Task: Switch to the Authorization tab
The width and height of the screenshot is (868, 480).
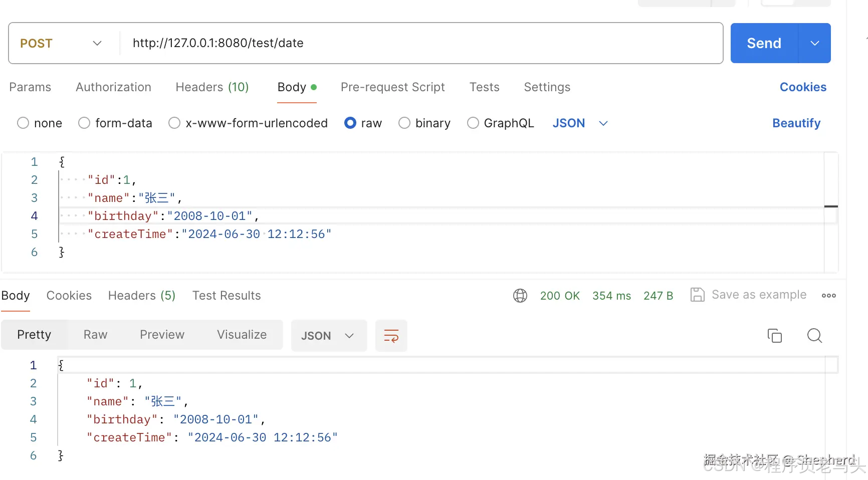Action: pos(113,87)
